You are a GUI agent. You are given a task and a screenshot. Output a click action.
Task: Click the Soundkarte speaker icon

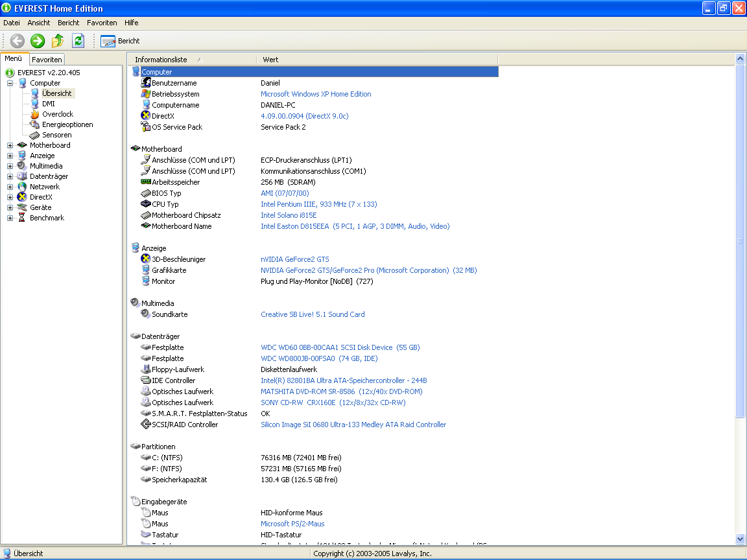146,314
